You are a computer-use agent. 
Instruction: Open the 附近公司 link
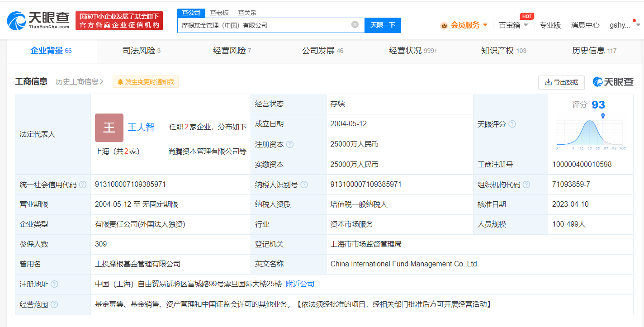tap(300, 284)
